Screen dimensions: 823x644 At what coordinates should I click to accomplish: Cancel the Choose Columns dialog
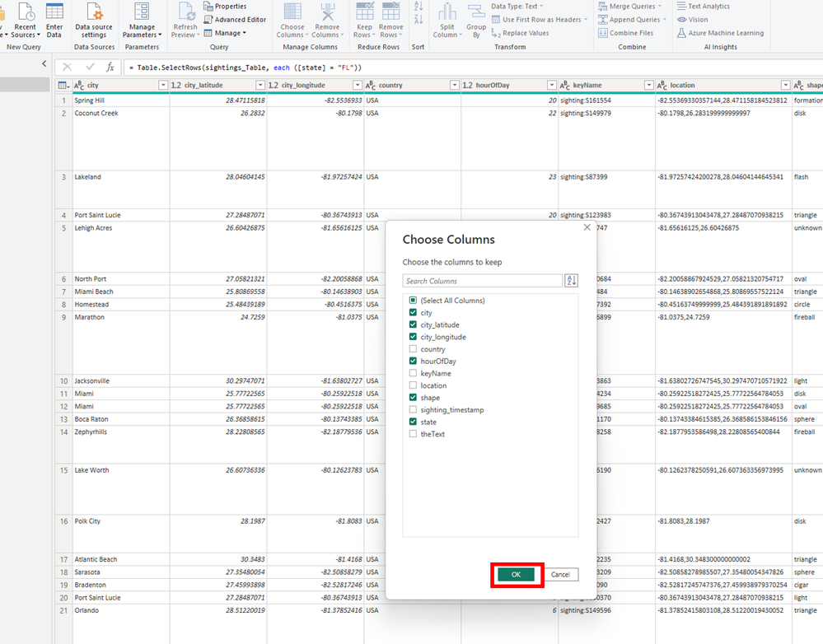coord(560,574)
